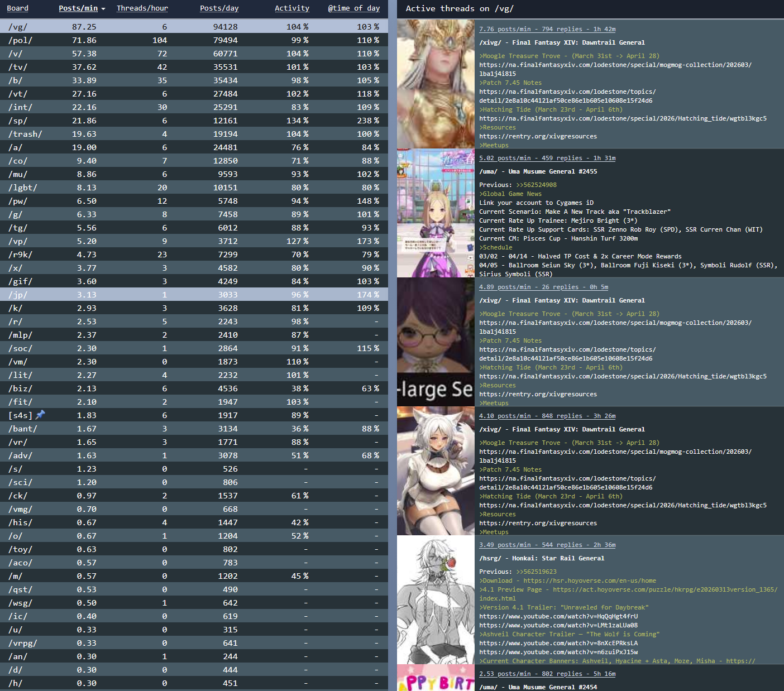Open thumbnail of Honkai: Star Rail General
The height and width of the screenshot is (691, 784).
tap(436, 599)
